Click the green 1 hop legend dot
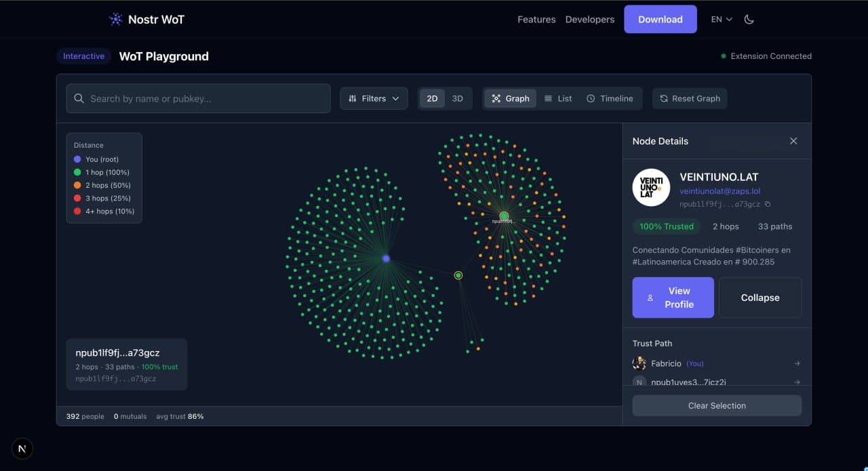The height and width of the screenshot is (471, 868). 76,172
